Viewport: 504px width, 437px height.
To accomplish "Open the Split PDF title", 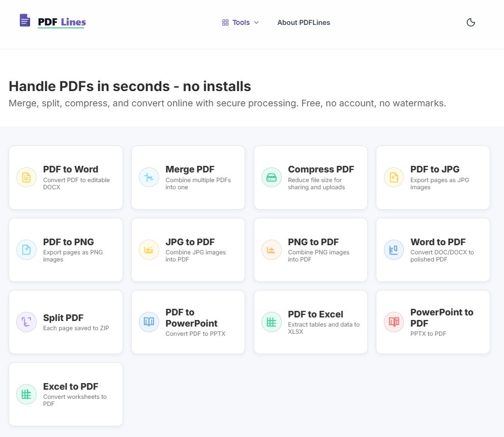I will 64,317.
